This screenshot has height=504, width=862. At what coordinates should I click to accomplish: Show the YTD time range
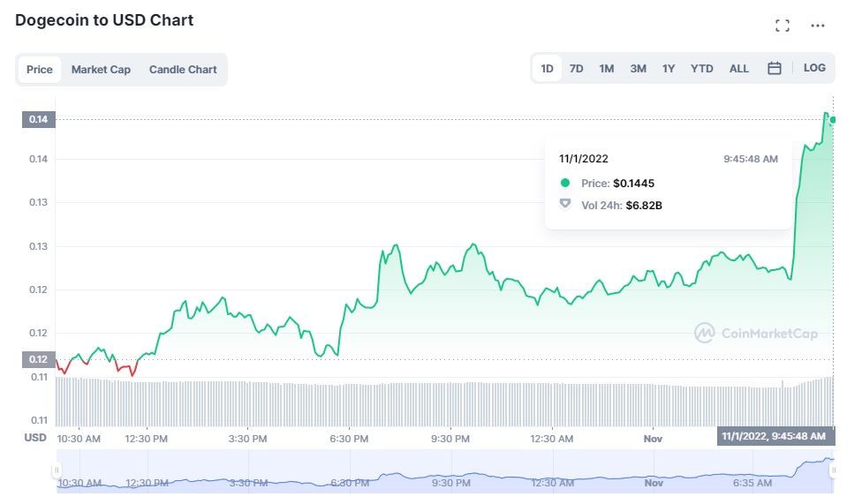[x=702, y=68]
